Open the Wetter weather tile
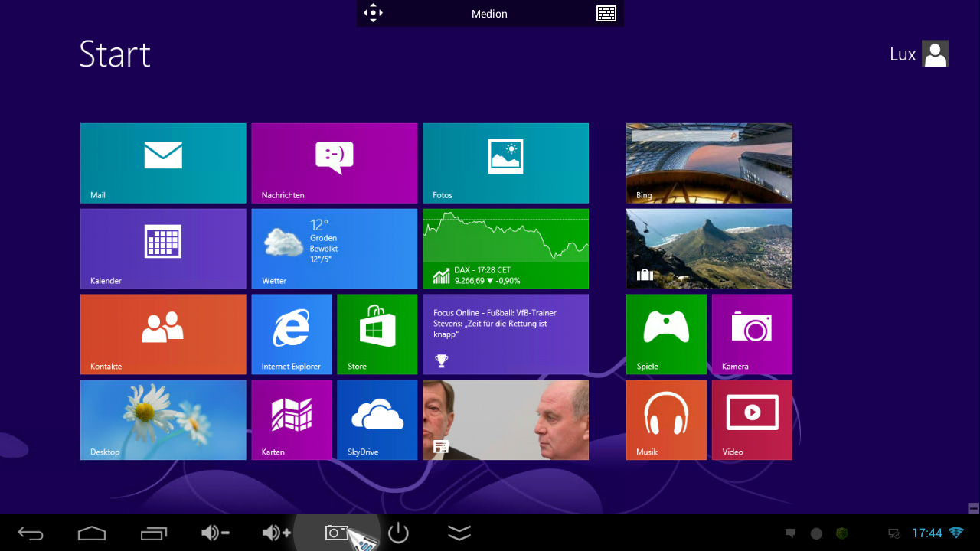 pyautogui.click(x=335, y=249)
